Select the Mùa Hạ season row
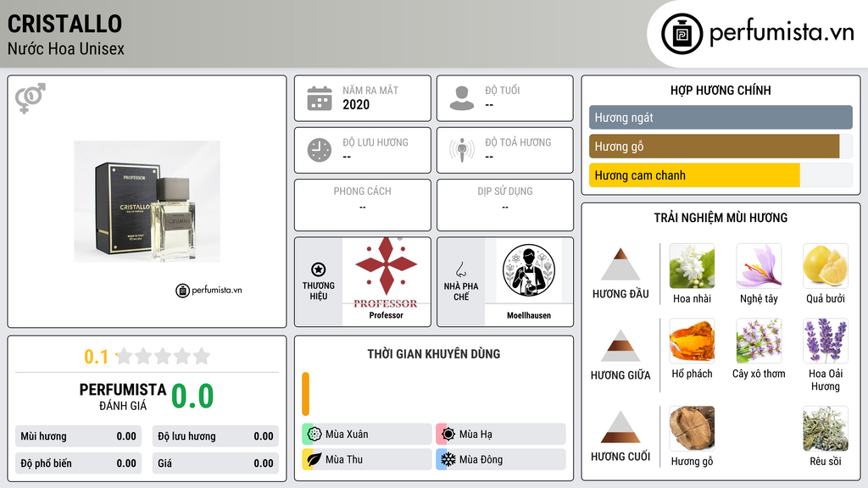868x488 pixels. pos(501,435)
